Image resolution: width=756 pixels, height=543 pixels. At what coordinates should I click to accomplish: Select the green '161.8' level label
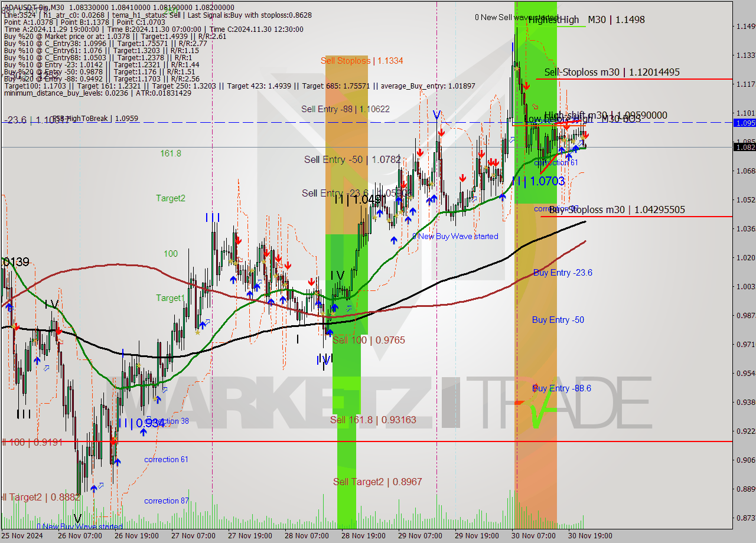[171, 153]
